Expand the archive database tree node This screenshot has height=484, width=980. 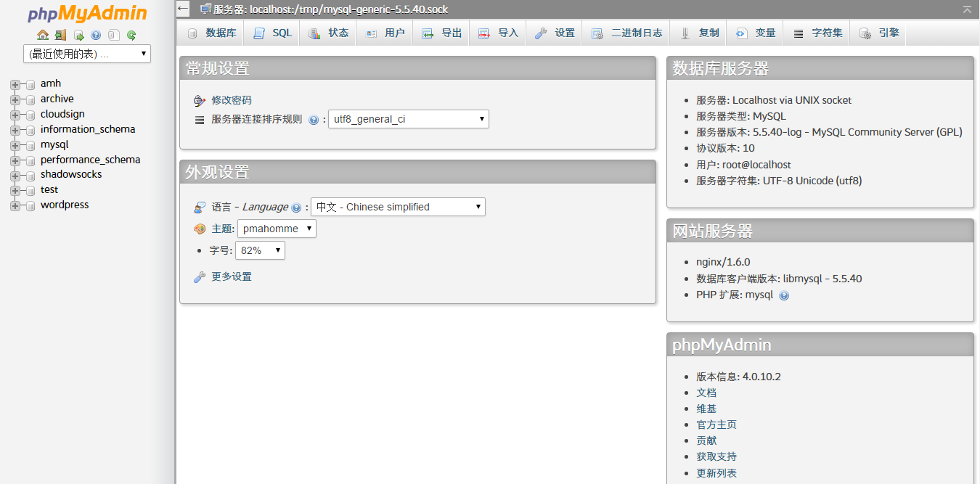click(x=15, y=99)
